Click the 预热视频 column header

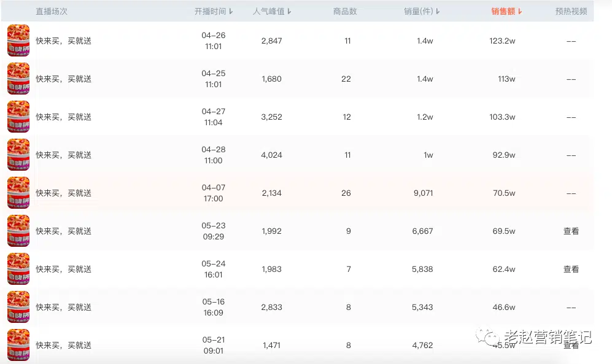click(x=571, y=12)
